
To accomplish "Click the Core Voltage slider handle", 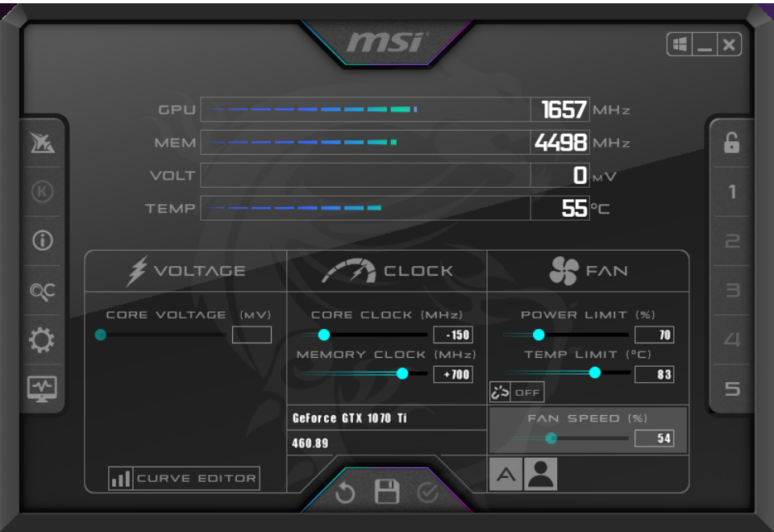I will pyautogui.click(x=100, y=335).
